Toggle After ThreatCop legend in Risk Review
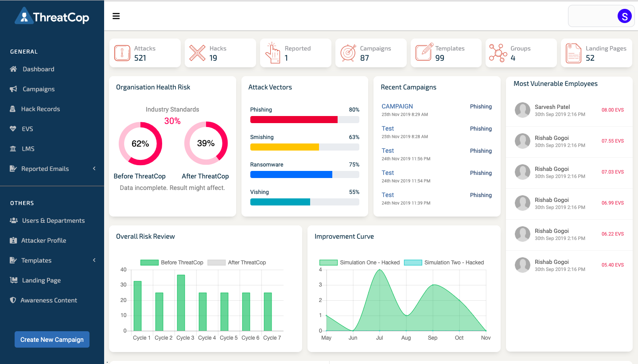638x364 pixels. coord(237,263)
